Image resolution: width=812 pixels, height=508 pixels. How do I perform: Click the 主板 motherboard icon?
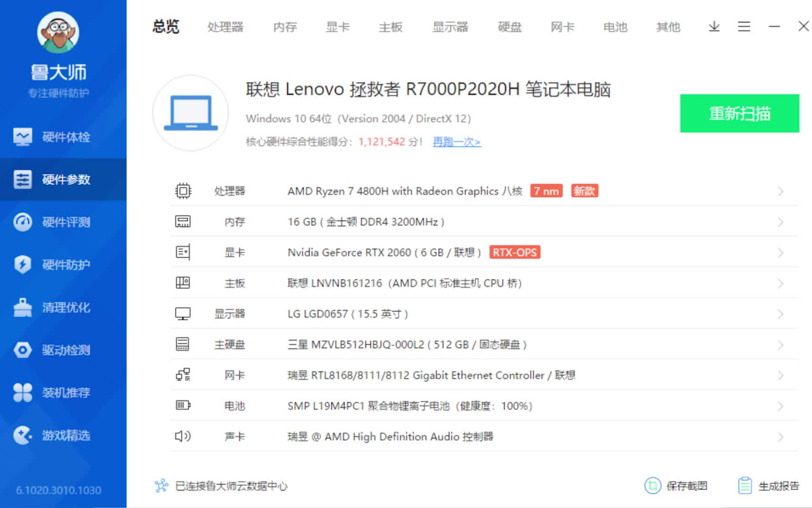coord(183,283)
